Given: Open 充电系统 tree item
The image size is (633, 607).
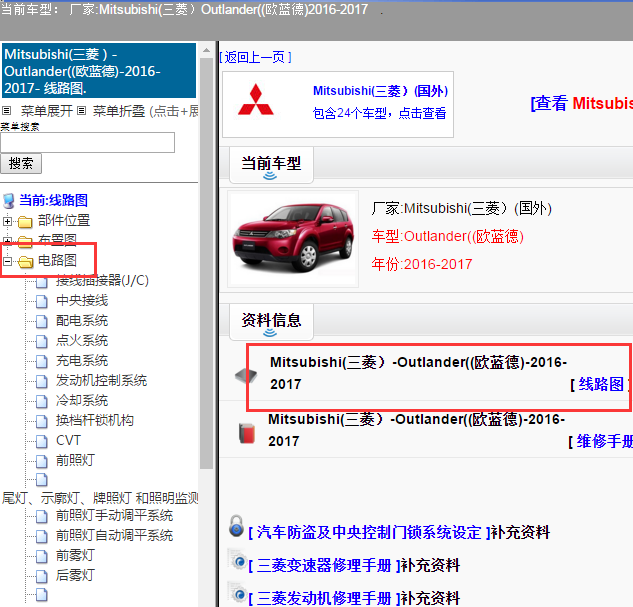Looking at the screenshot, I should [82, 361].
